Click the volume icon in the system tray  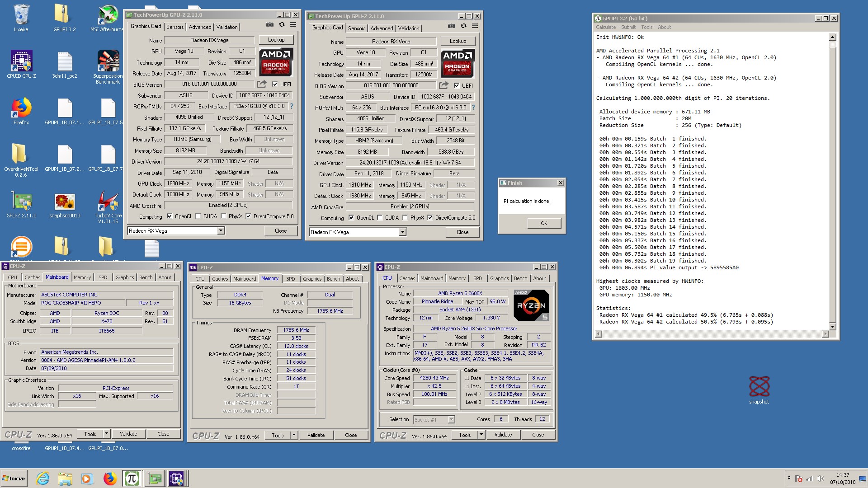click(820, 479)
